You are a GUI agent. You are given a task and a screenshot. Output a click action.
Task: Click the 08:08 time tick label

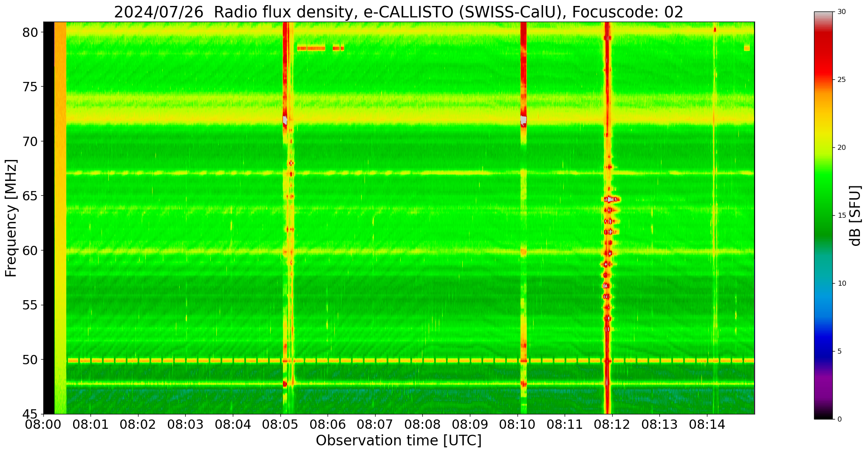point(422,425)
